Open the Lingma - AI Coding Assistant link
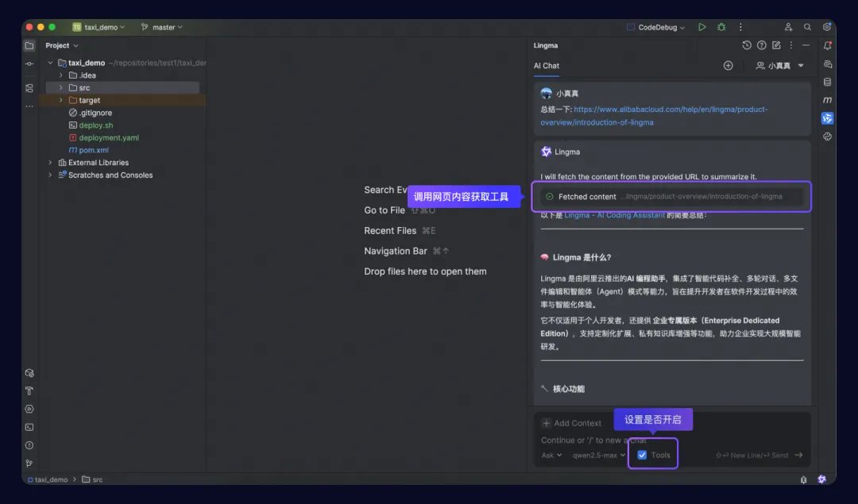 tap(614, 215)
